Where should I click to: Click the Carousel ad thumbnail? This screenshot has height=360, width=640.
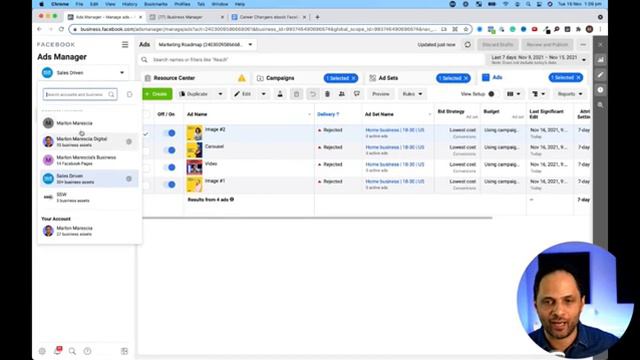click(x=194, y=150)
